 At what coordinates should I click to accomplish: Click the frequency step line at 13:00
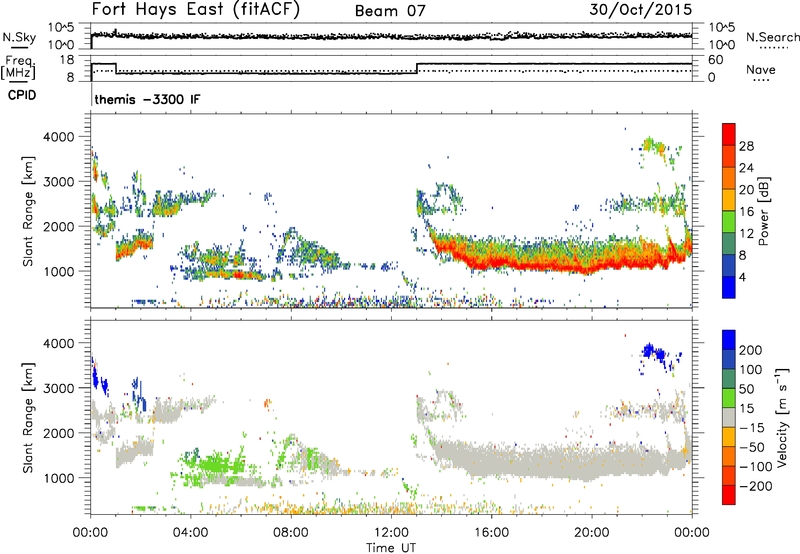pos(417,68)
